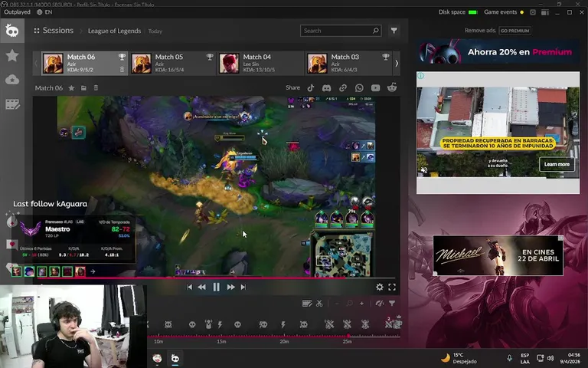Image resolution: width=588 pixels, height=368 pixels.
Task: Open ad info icon on property ad
Action: point(421,75)
